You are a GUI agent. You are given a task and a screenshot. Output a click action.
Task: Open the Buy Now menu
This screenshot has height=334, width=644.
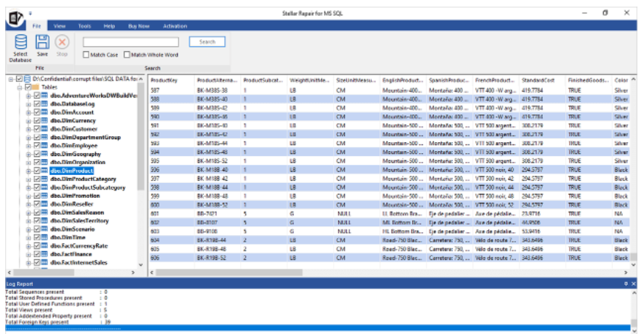tap(139, 26)
